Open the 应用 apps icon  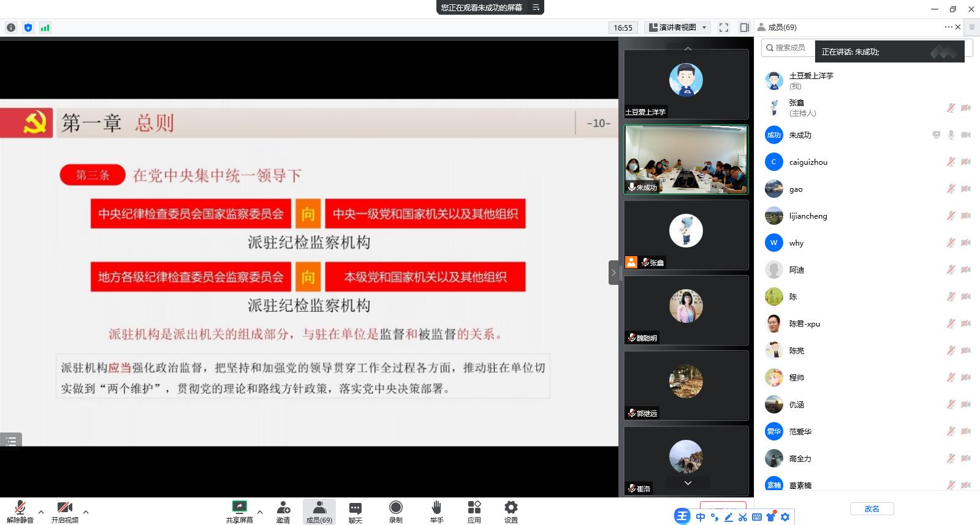point(474,511)
